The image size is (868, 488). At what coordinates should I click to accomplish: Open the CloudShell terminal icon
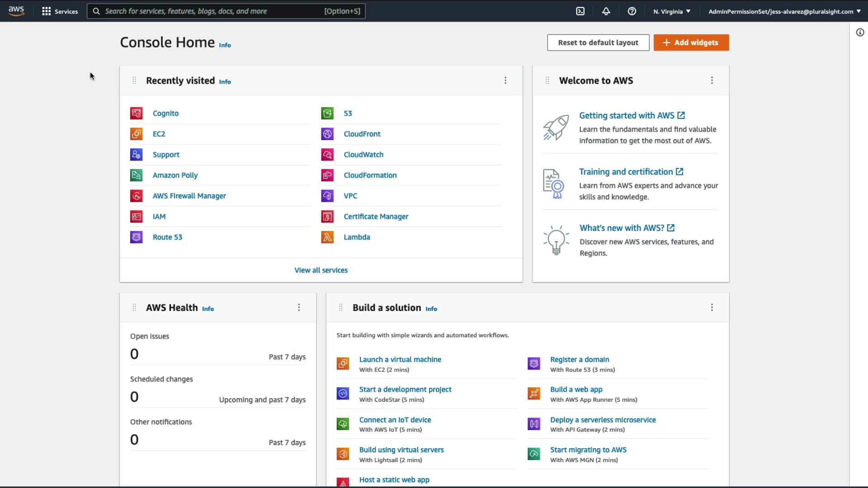[580, 11]
